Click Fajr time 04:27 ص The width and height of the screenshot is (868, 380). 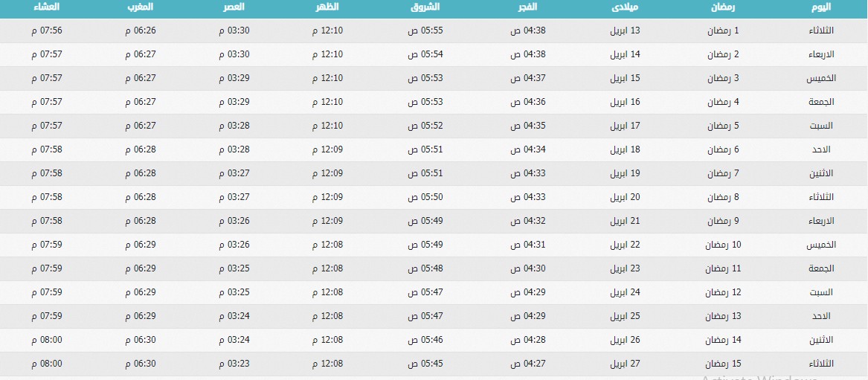coord(528,364)
